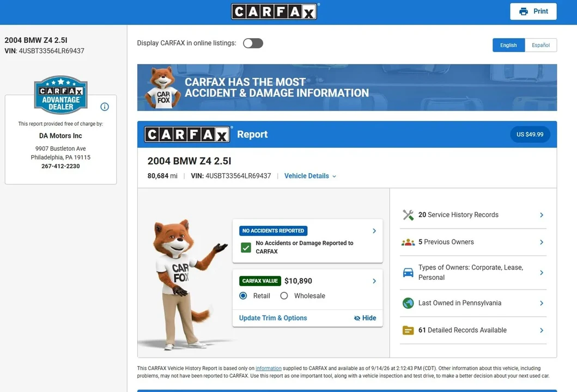Image resolution: width=577 pixels, height=392 pixels.
Task: Select the Wholesale value option
Action: [284, 296]
